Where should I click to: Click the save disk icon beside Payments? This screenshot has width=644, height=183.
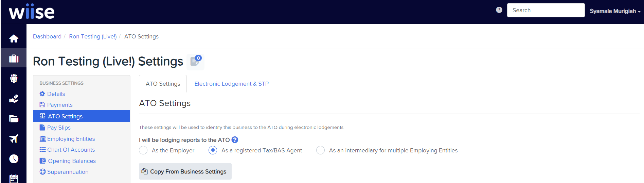click(42, 104)
